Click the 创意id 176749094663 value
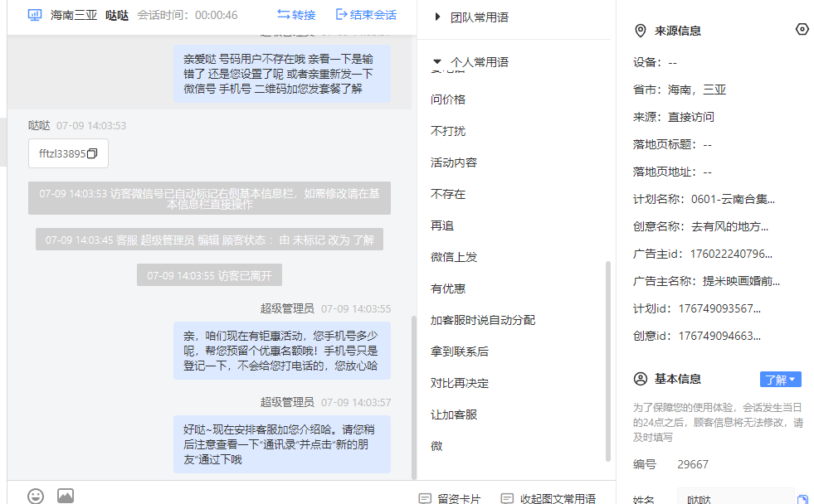 coord(719,336)
